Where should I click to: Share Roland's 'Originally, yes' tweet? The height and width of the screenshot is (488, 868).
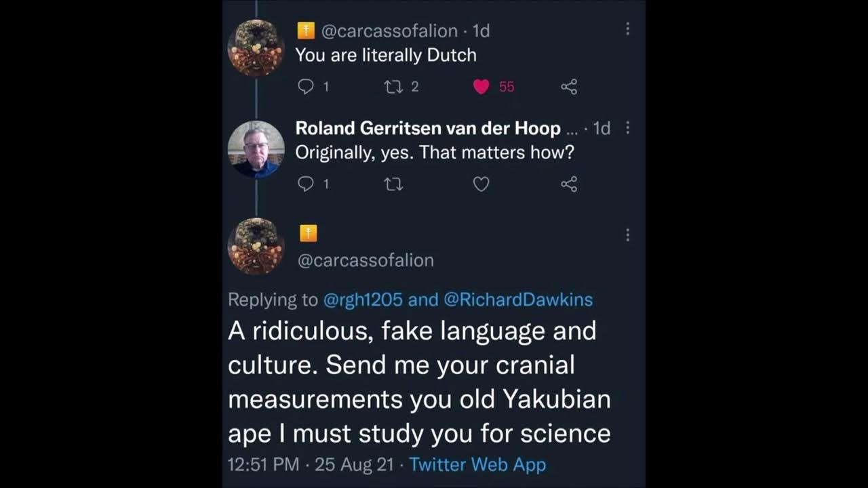tap(569, 184)
